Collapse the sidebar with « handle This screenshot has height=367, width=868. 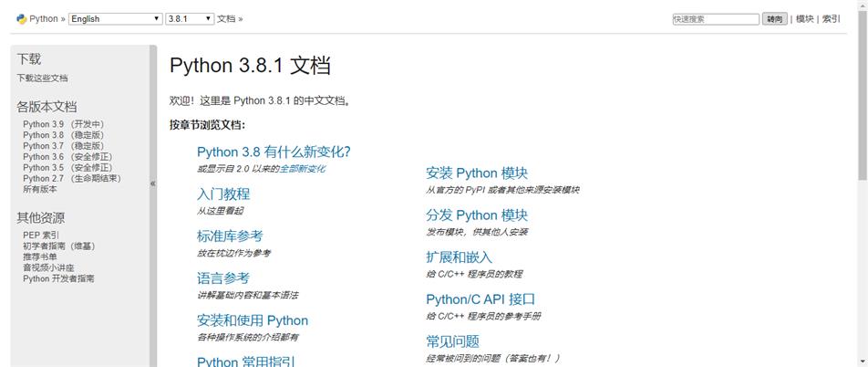pyautogui.click(x=153, y=183)
